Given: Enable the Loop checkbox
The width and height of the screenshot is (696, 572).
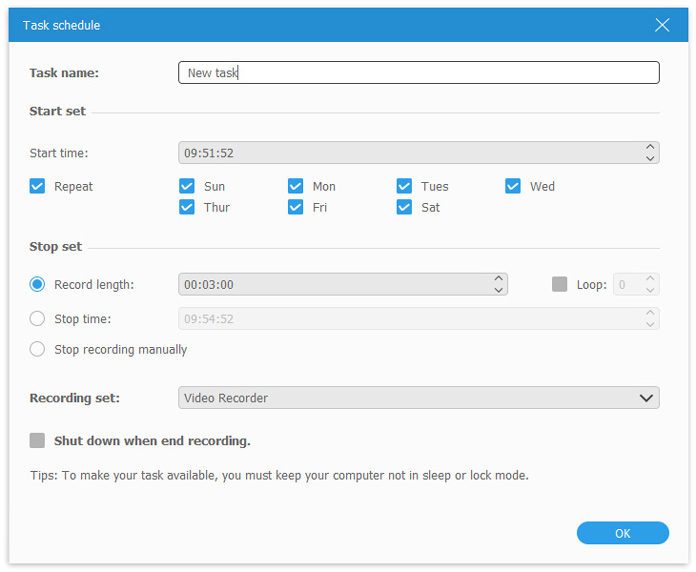Looking at the screenshot, I should pos(560,284).
